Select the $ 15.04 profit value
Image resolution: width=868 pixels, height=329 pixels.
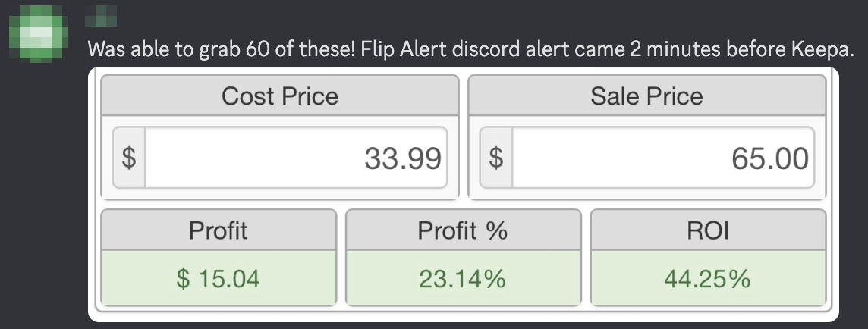point(219,278)
